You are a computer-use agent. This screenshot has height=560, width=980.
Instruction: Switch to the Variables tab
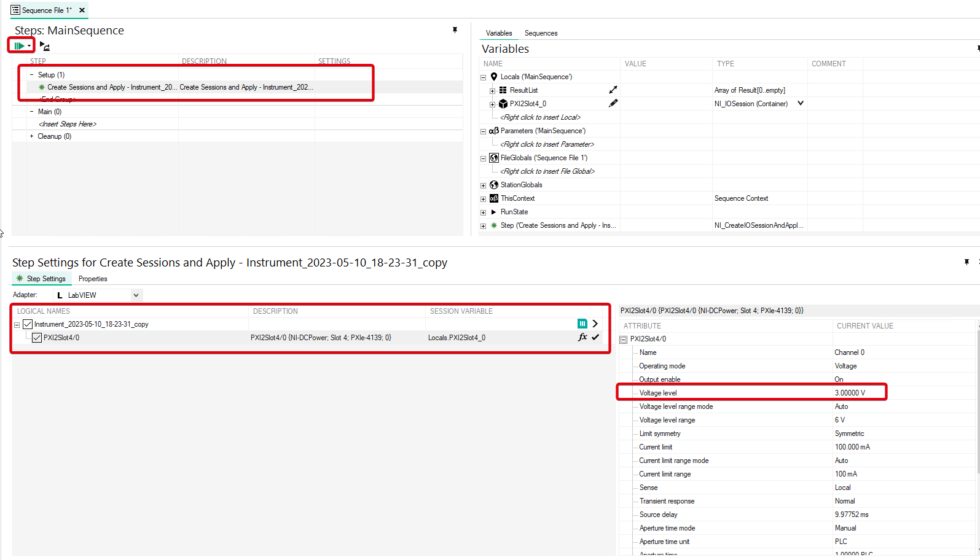pos(498,33)
